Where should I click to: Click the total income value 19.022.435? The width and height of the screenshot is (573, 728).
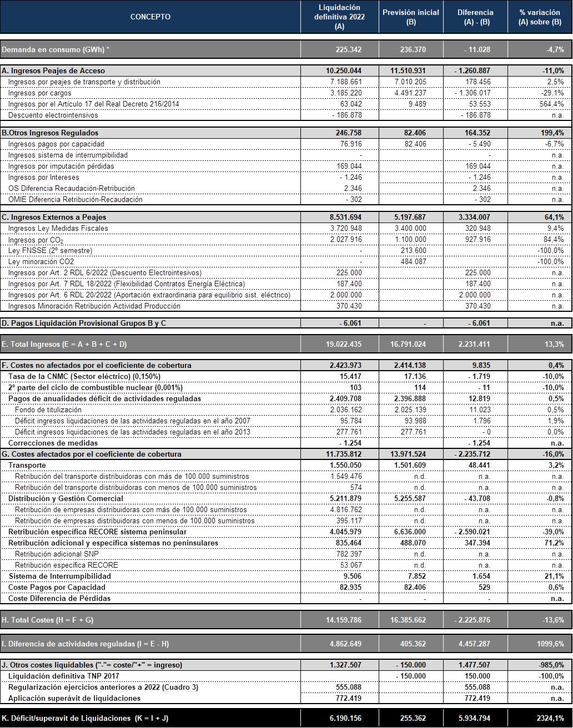[x=344, y=345]
